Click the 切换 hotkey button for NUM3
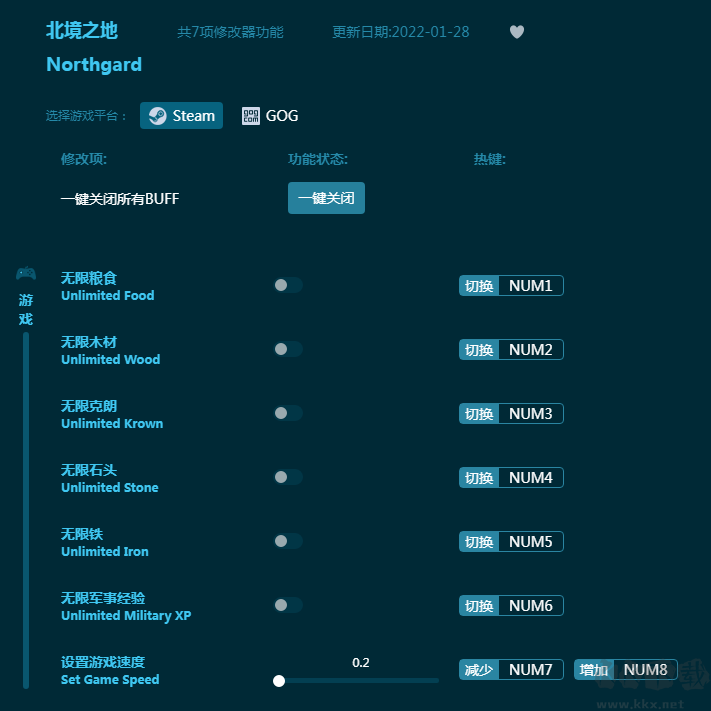 (x=479, y=414)
